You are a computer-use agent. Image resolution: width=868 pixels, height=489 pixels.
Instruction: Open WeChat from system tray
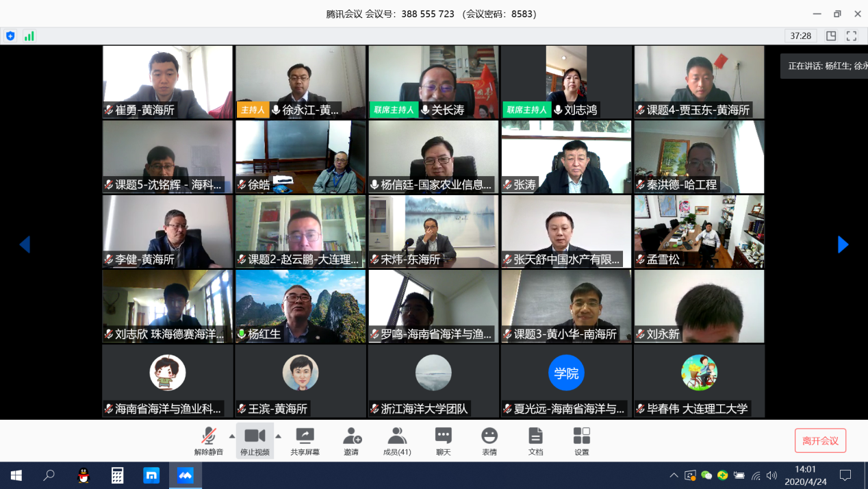(706, 475)
